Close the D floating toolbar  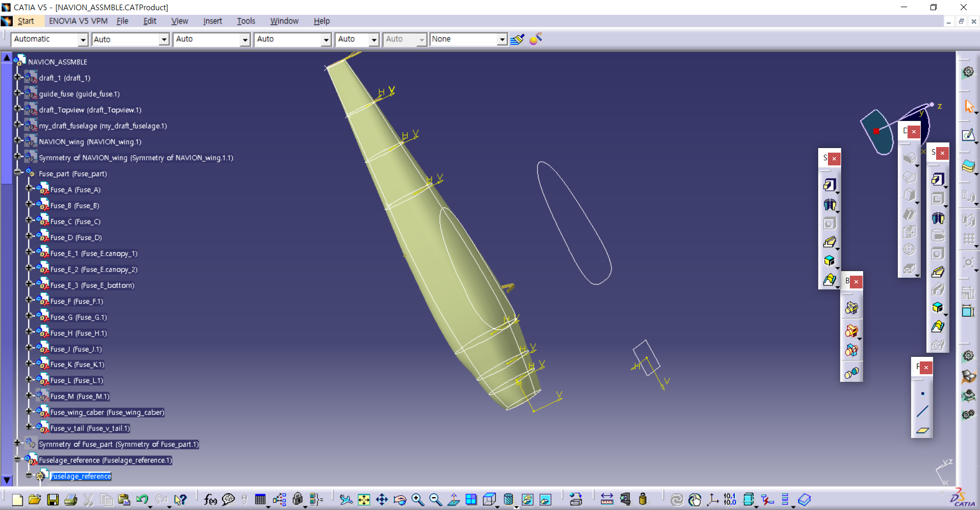914,131
